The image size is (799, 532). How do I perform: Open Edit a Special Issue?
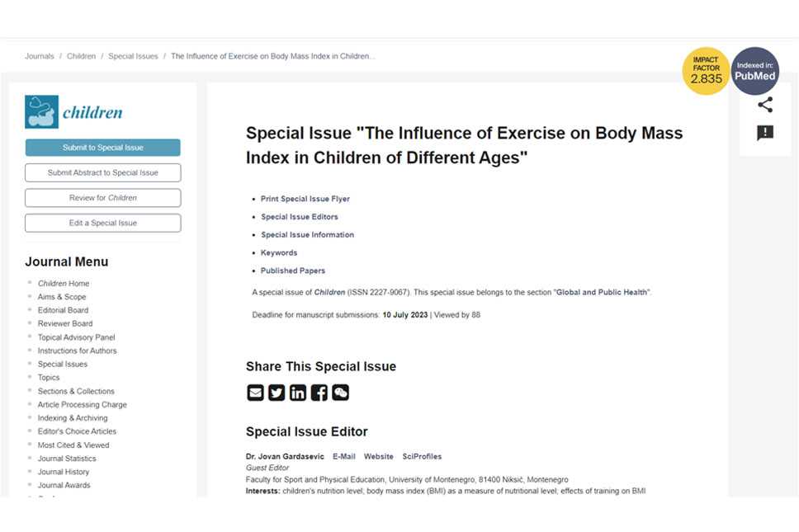click(x=103, y=223)
